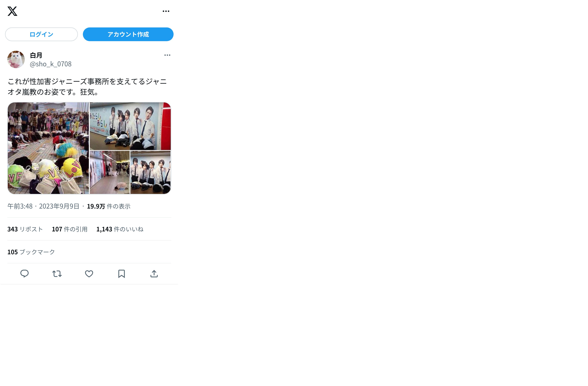View the 343 リポスト list

click(25, 229)
